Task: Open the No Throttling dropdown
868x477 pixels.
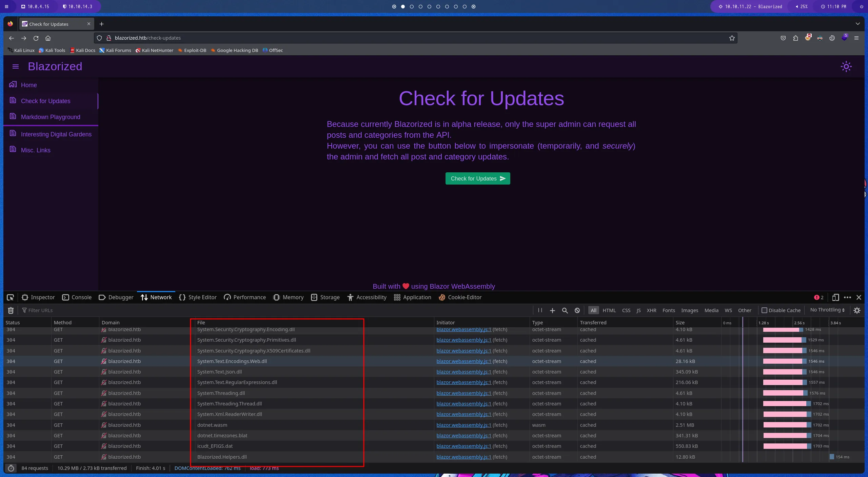Action: 827,310
